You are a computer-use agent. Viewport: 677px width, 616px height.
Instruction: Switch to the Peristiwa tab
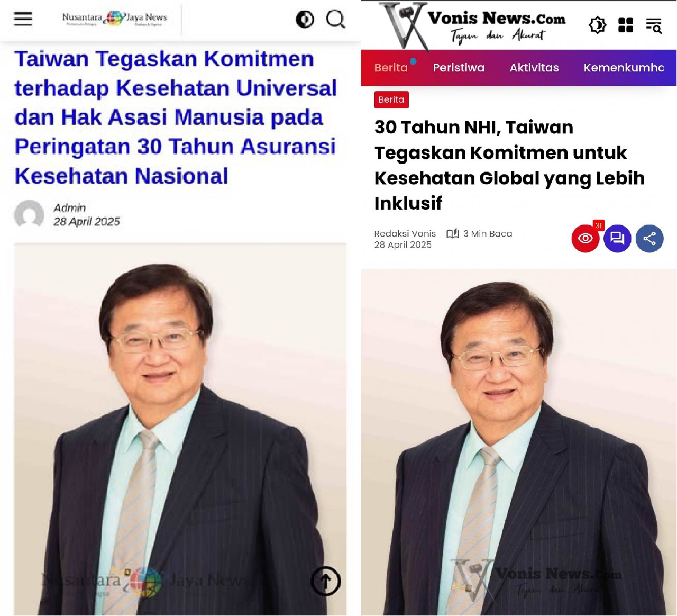(459, 68)
